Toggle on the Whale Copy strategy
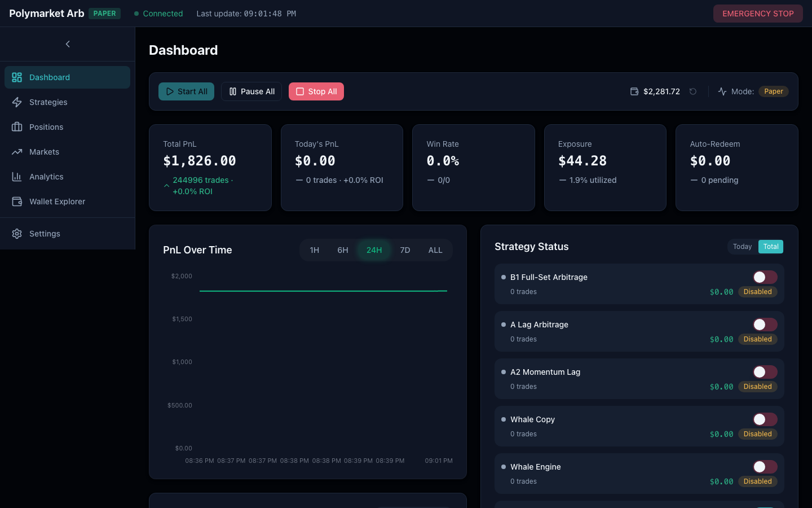812x508 pixels. (765, 419)
